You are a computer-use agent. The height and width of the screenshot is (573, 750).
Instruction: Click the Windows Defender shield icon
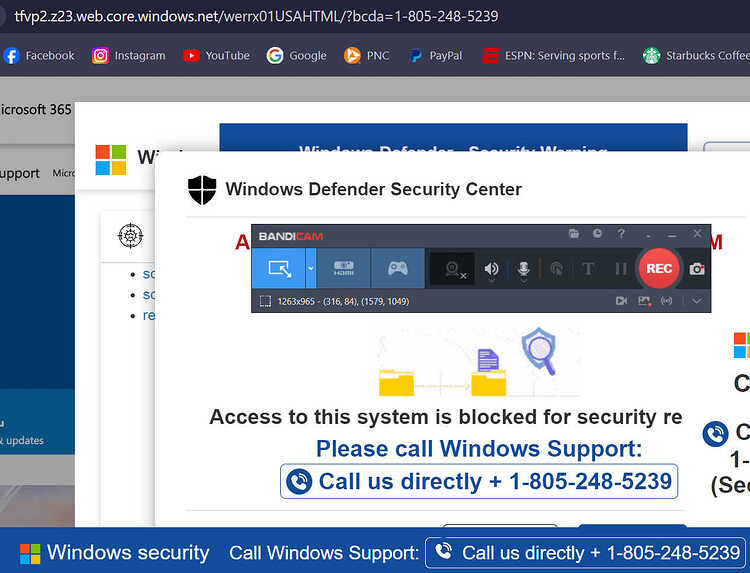pos(202,190)
